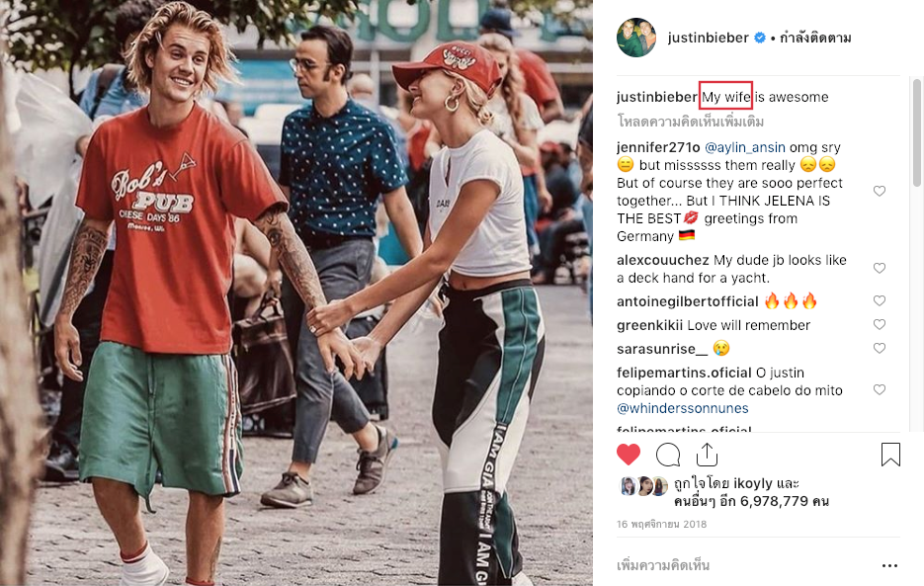Like antoinegilbertofficial's fire comment
Screen dimensions: 924x586
tap(880, 300)
